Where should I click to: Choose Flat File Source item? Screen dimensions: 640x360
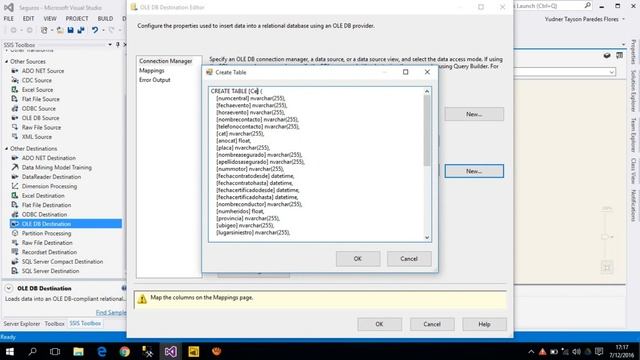(x=40, y=99)
